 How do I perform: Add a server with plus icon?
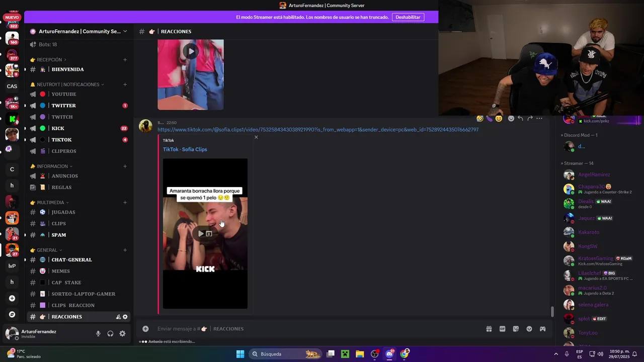[x=12, y=298]
